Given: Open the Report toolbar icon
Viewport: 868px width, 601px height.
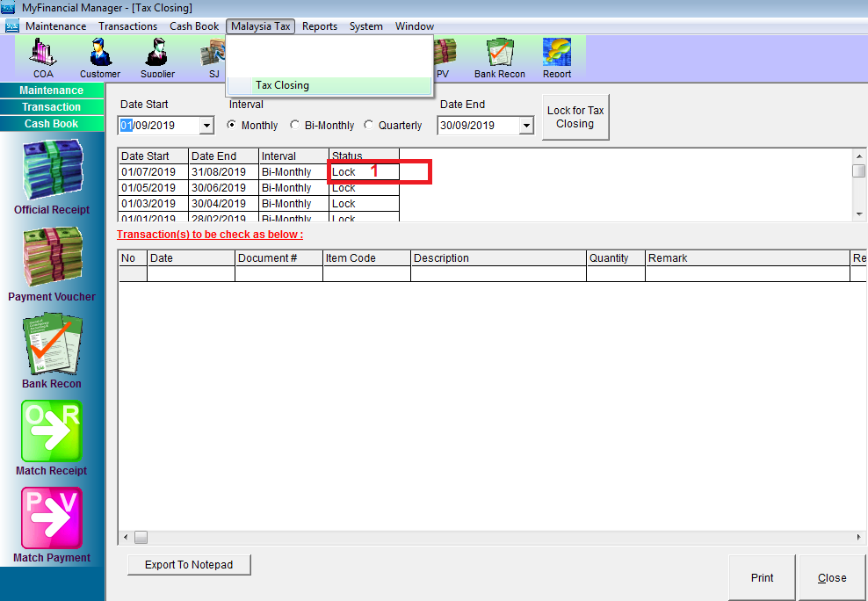Looking at the screenshot, I should point(556,58).
